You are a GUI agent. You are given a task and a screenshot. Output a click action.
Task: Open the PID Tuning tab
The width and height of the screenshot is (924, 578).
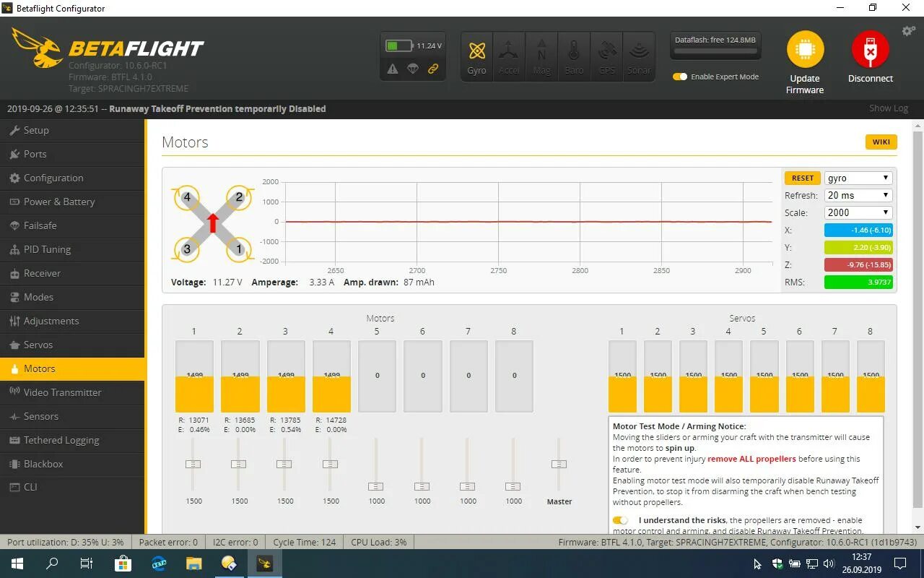coord(72,249)
